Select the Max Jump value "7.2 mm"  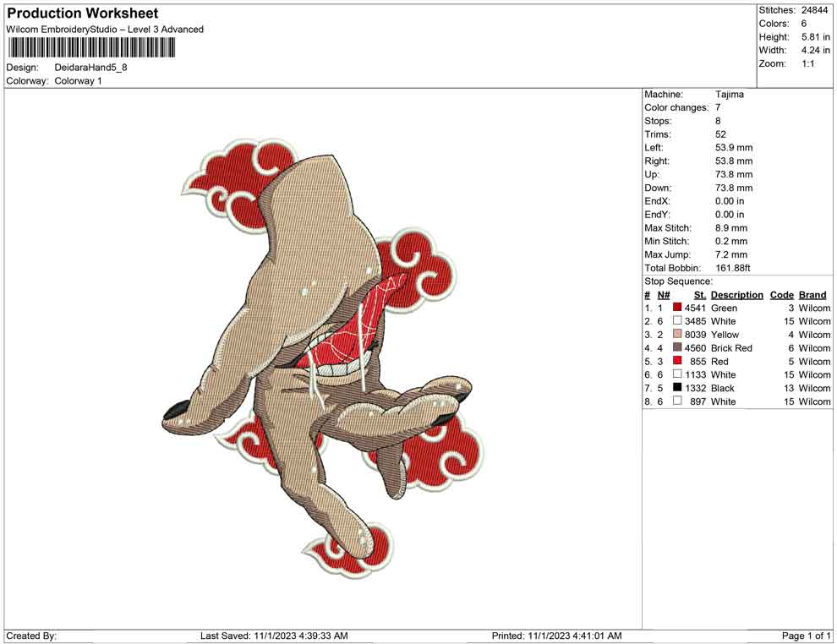click(731, 254)
